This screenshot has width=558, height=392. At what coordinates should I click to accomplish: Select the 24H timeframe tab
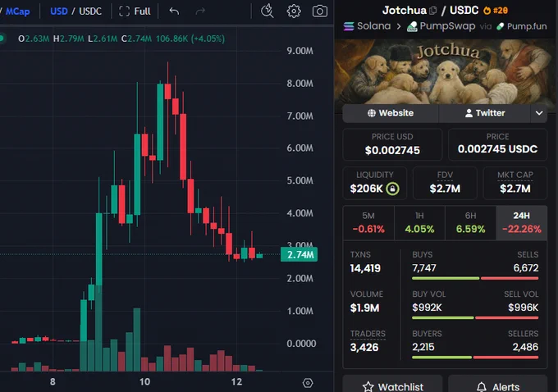click(x=521, y=223)
